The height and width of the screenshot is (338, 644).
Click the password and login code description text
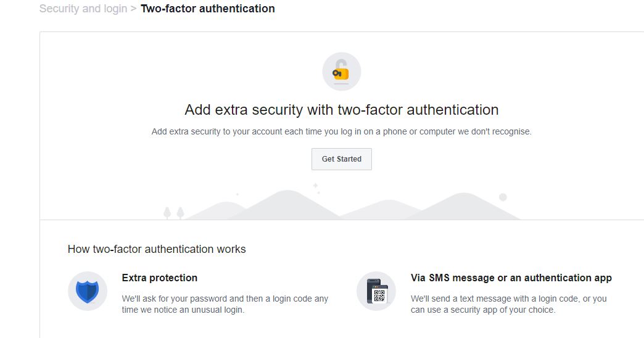click(x=225, y=304)
